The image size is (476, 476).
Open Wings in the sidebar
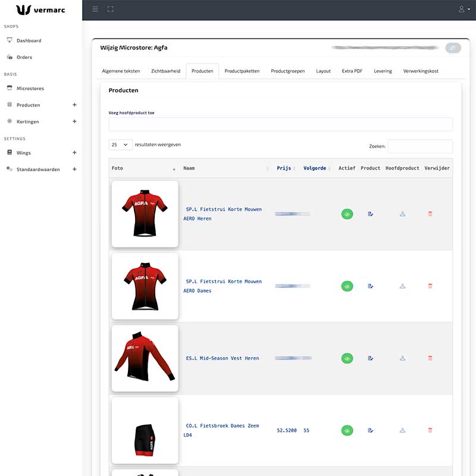tap(24, 153)
